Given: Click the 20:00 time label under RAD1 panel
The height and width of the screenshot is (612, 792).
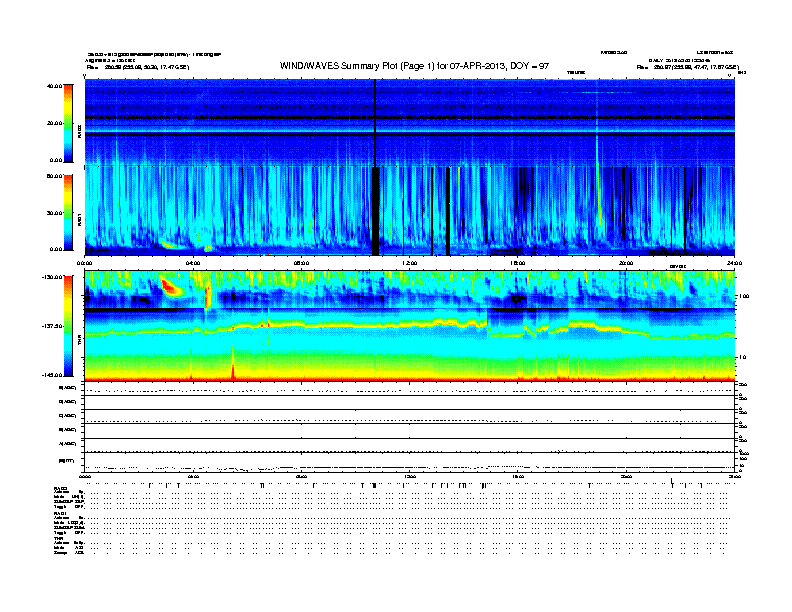Looking at the screenshot, I should pyautogui.click(x=626, y=263).
